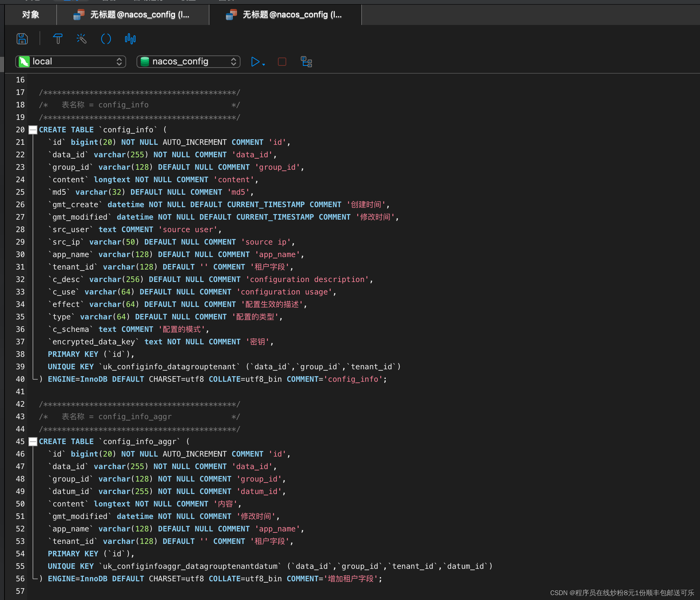Click '增加租户字段' comment on line 56
Viewport: 700px width, 600px height.
tap(351, 579)
